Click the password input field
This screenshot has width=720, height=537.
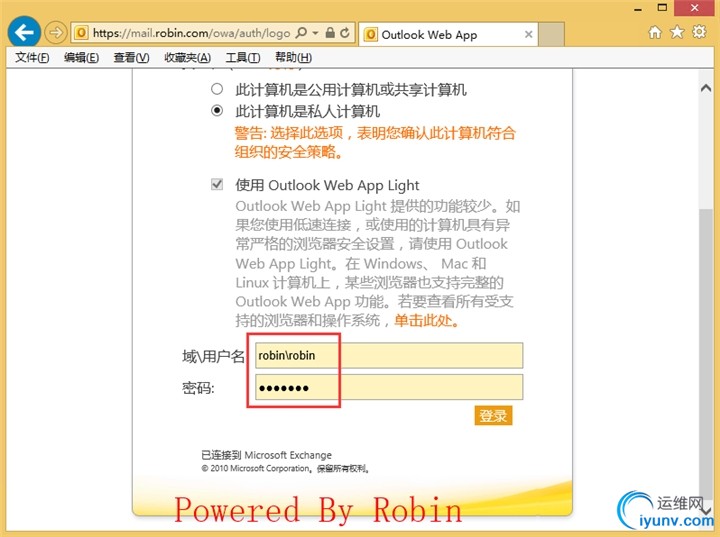point(389,387)
